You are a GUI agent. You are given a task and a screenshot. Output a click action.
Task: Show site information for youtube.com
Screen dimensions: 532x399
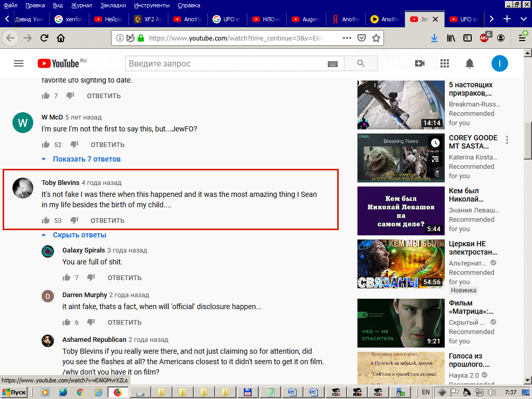[x=120, y=38]
